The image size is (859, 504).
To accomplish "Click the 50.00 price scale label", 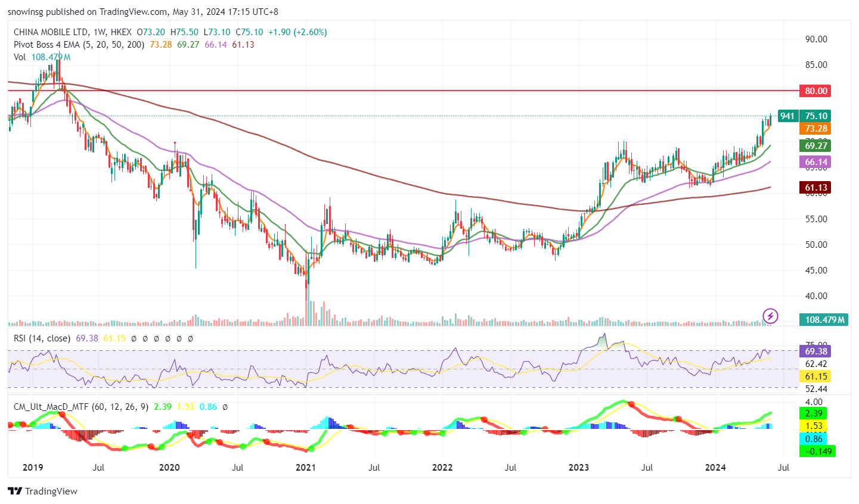I will 816,245.
